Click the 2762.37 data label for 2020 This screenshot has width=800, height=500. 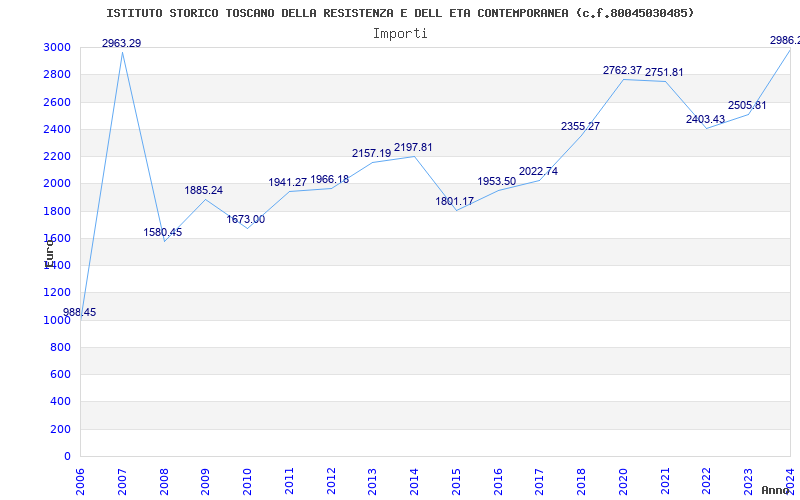pos(622,70)
